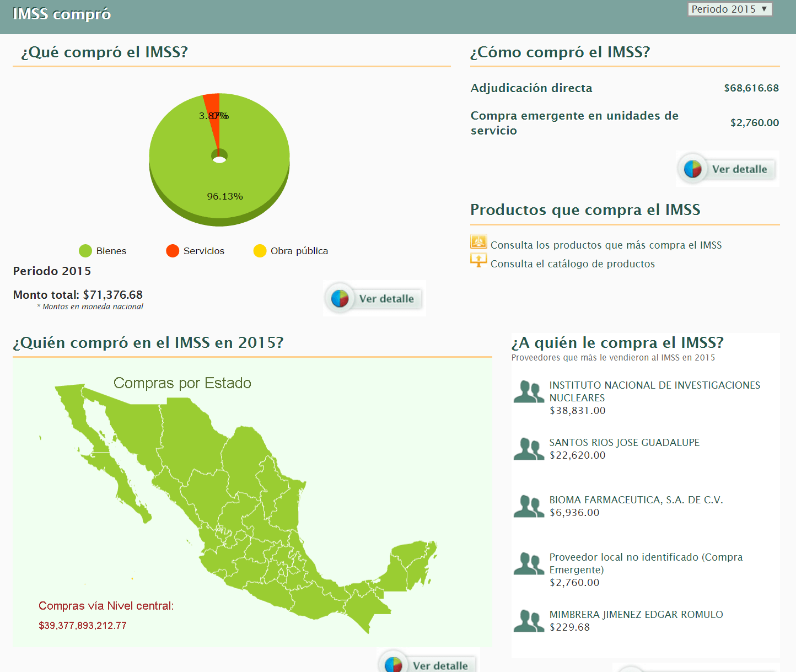Click the supplier amount $6,936.00
This screenshot has width=796, height=672.
pos(574,513)
